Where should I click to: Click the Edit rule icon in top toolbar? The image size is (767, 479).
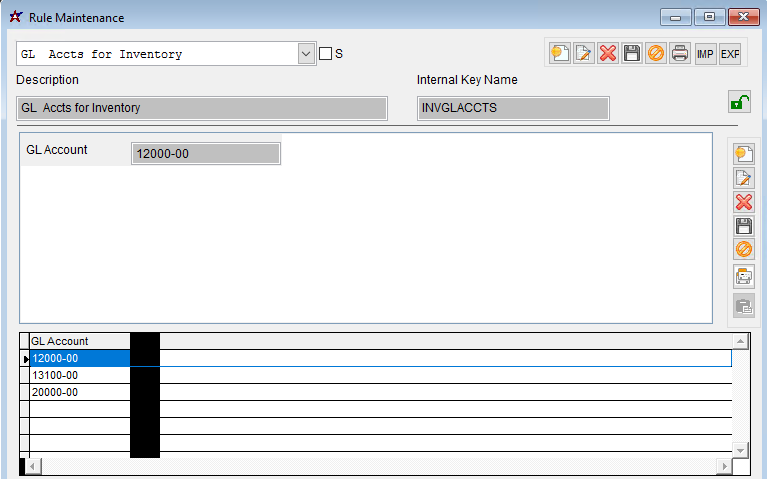tap(584, 54)
